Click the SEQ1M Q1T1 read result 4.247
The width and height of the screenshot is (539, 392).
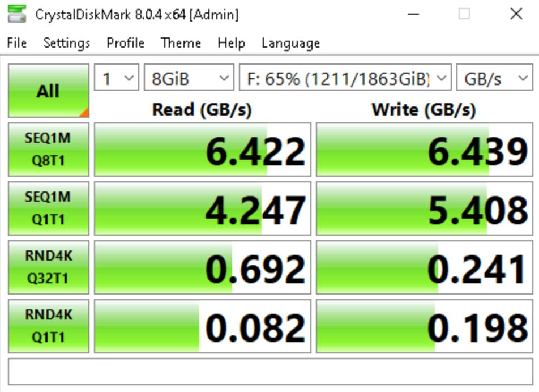pos(203,208)
